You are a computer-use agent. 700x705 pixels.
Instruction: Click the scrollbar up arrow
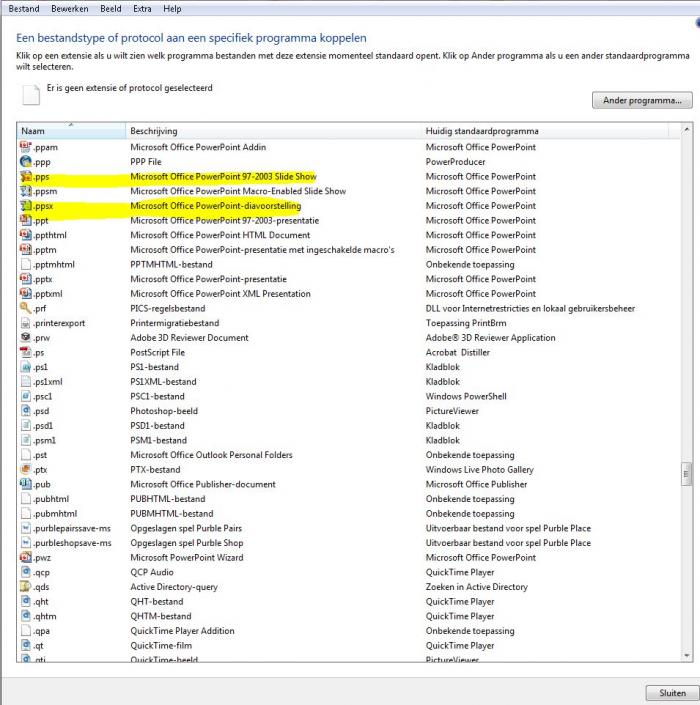(687, 129)
